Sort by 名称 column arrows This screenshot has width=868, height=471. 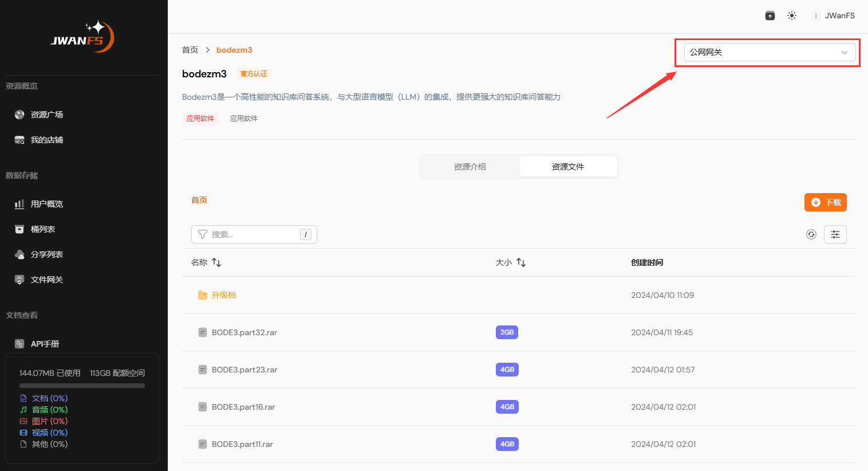[216, 262]
